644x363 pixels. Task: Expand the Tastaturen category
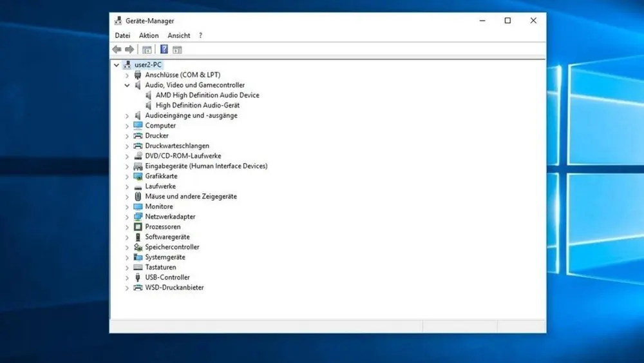(x=127, y=268)
